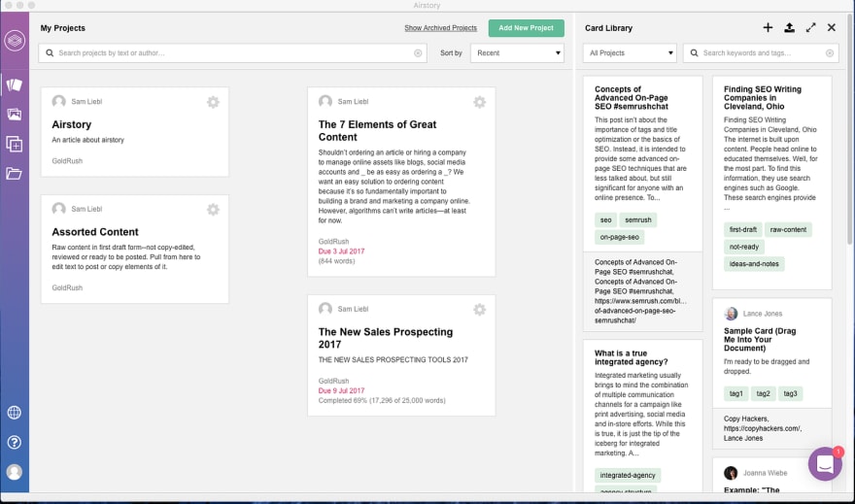855x504 pixels.
Task: Click Lance Jones avatar on Sample Card
Action: point(731,314)
